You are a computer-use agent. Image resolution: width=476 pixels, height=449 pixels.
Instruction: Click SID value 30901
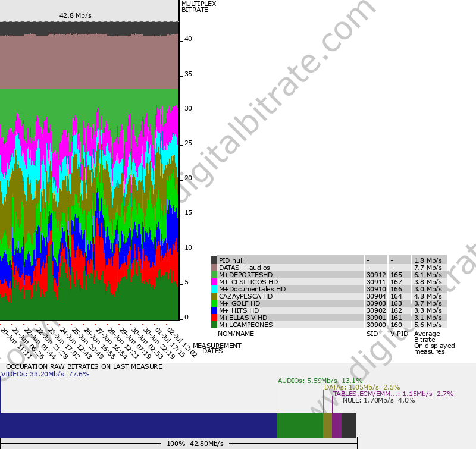pyautogui.click(x=376, y=318)
